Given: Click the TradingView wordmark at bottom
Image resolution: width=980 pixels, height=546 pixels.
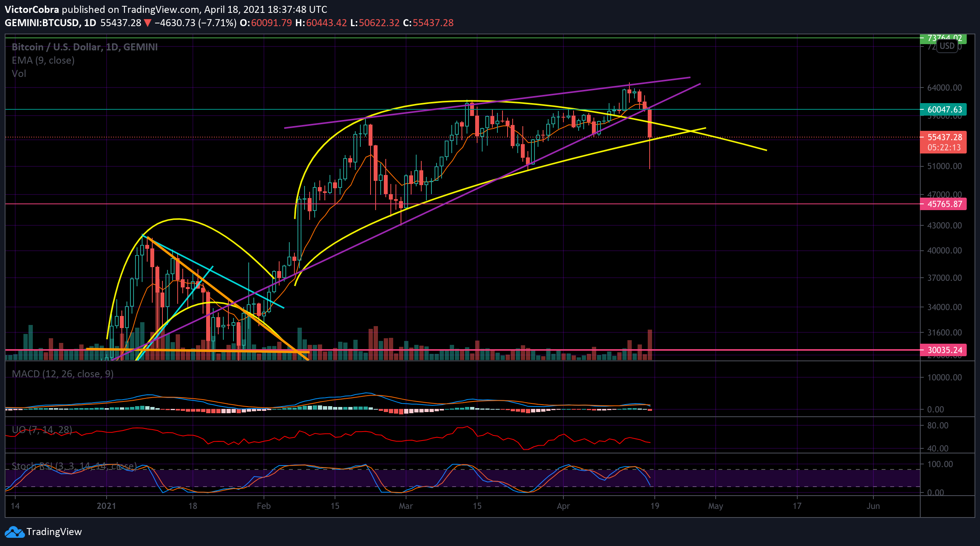Looking at the screenshot, I should 54,532.
